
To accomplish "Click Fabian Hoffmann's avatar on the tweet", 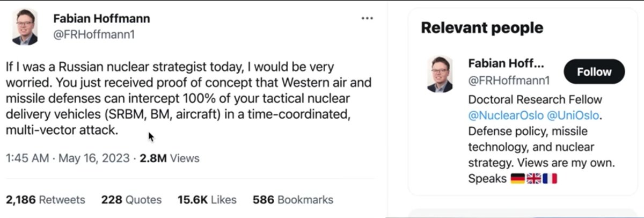I will pyautogui.click(x=25, y=27).
